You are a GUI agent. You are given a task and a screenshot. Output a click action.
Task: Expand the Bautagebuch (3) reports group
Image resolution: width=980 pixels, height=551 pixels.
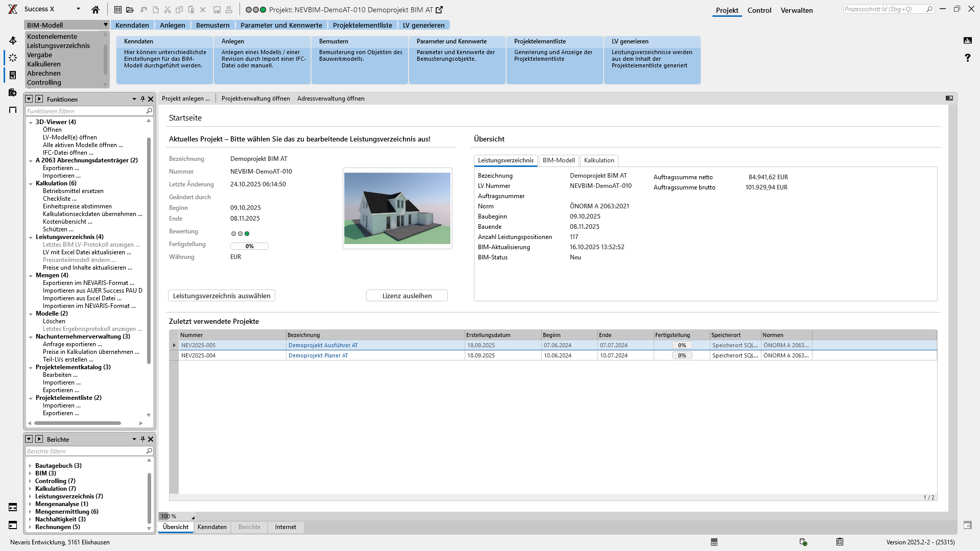pos(30,465)
